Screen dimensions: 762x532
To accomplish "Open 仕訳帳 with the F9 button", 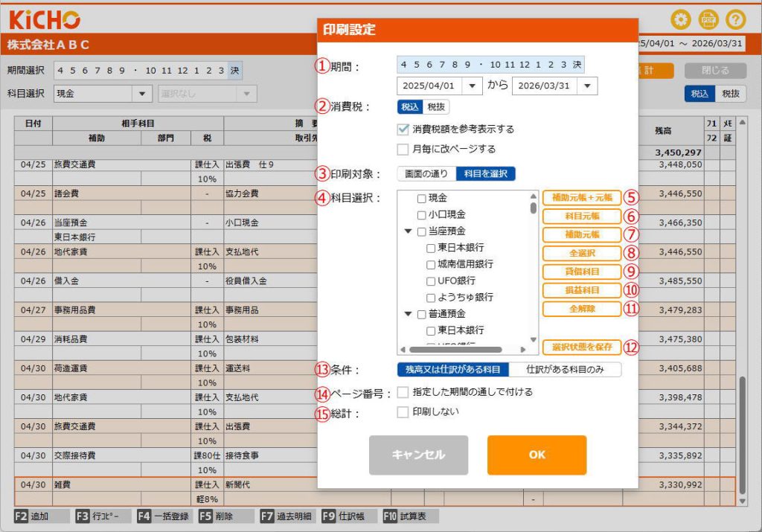I will coord(348,516).
